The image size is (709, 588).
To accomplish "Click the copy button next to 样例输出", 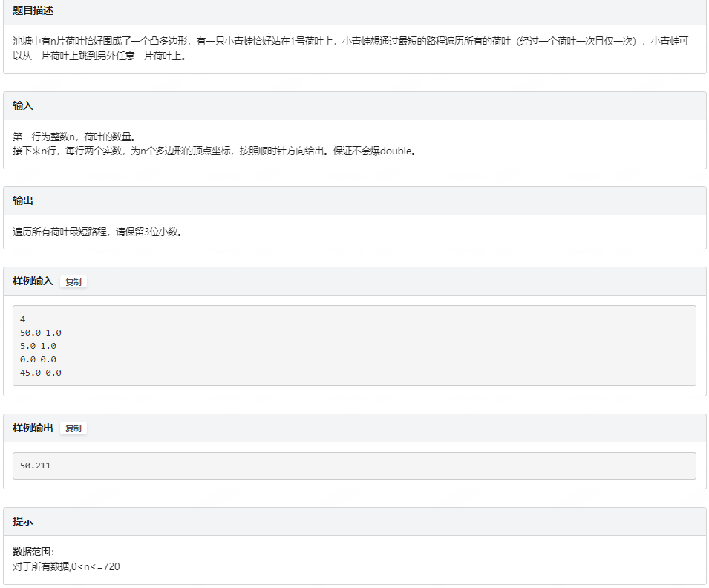I will click(73, 428).
